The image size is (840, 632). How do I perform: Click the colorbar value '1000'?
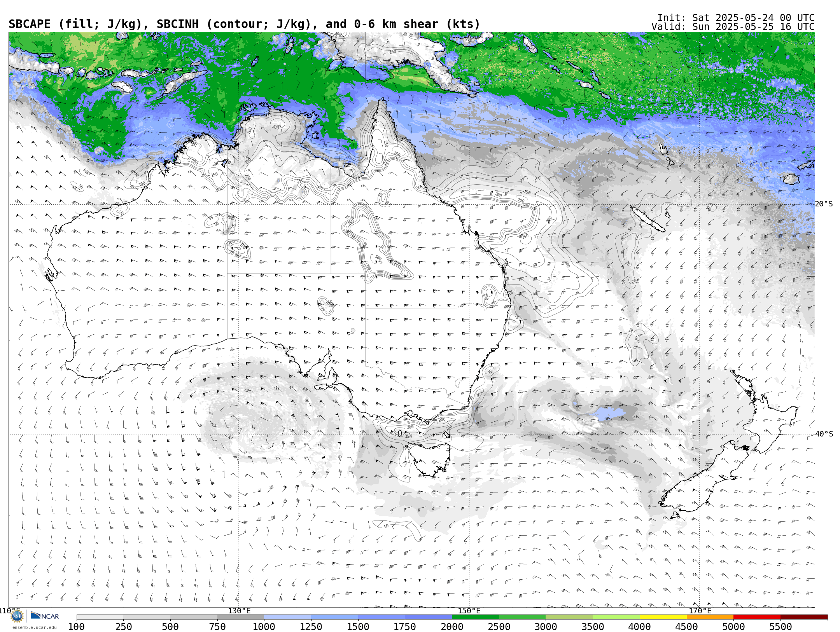pyautogui.click(x=264, y=627)
